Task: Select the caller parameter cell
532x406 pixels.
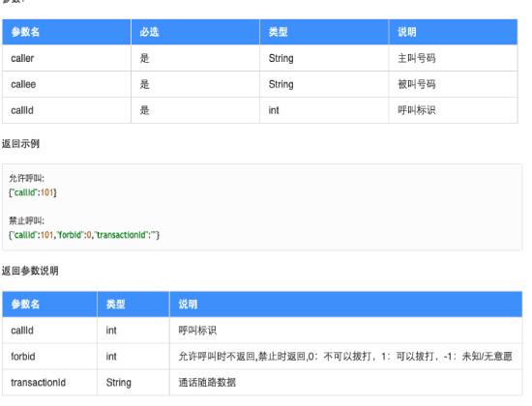Action: pyautogui.click(x=67, y=58)
